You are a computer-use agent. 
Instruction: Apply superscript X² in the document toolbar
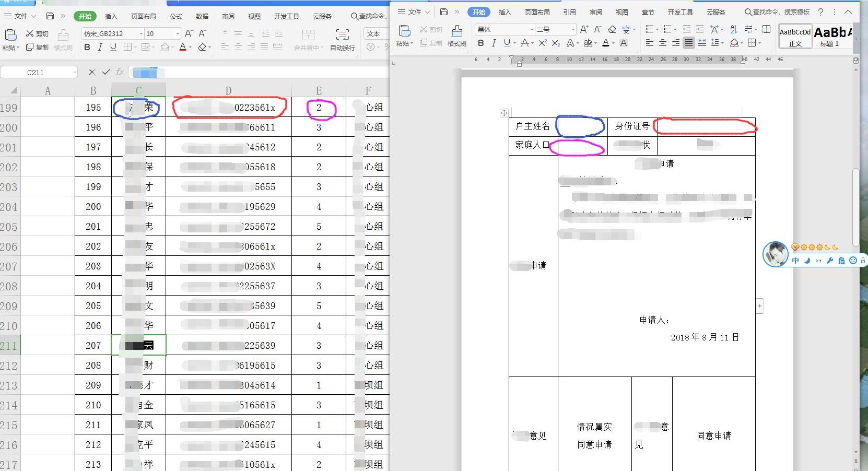click(542, 43)
